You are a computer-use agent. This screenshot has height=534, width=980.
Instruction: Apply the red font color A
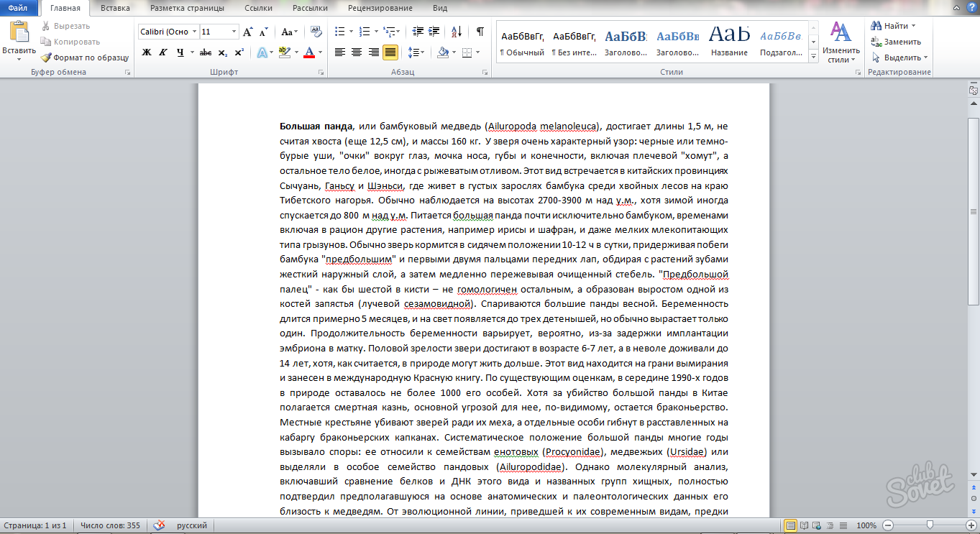tap(309, 52)
